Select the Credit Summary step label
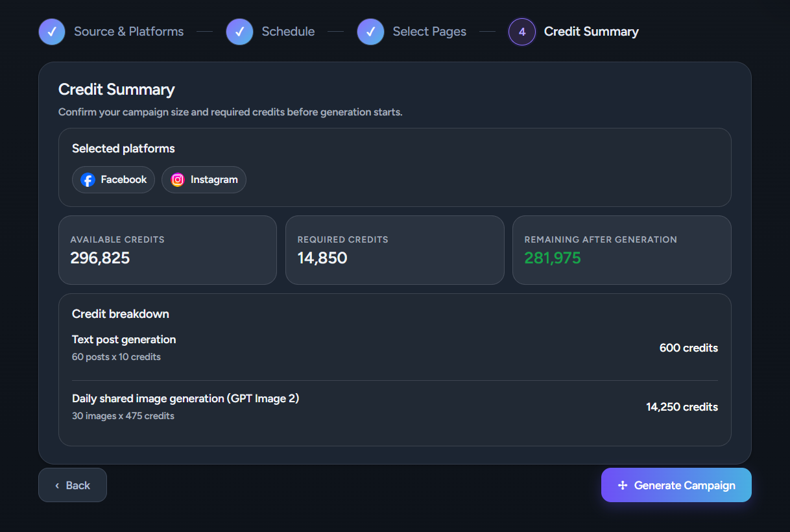The width and height of the screenshot is (790, 532). tap(592, 32)
